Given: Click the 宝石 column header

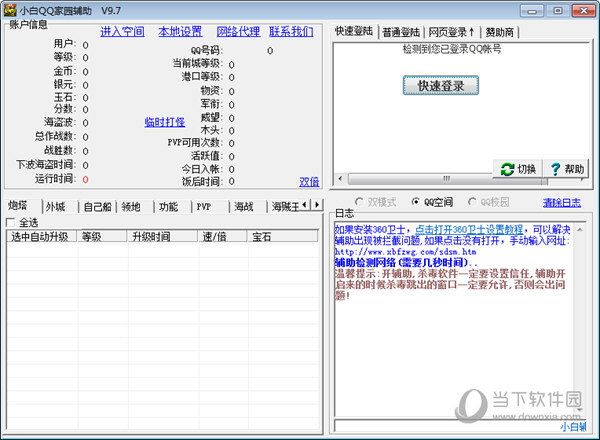Looking at the screenshot, I should [282, 236].
